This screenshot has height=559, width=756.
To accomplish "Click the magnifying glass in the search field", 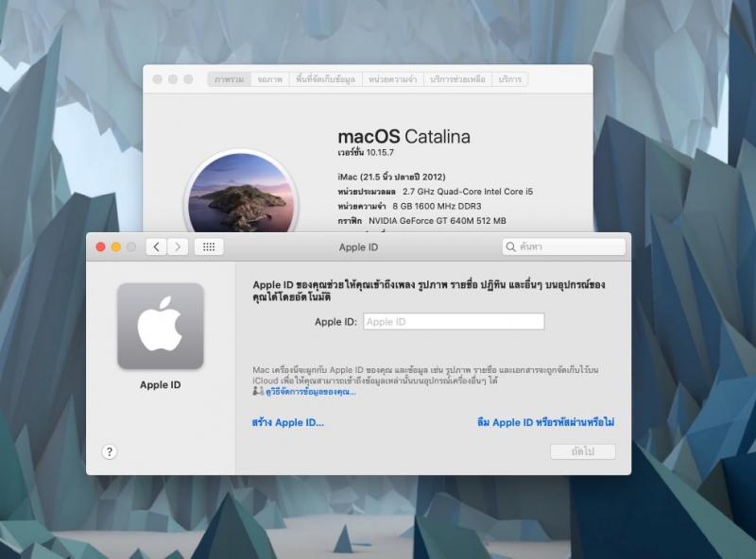I will [x=510, y=246].
